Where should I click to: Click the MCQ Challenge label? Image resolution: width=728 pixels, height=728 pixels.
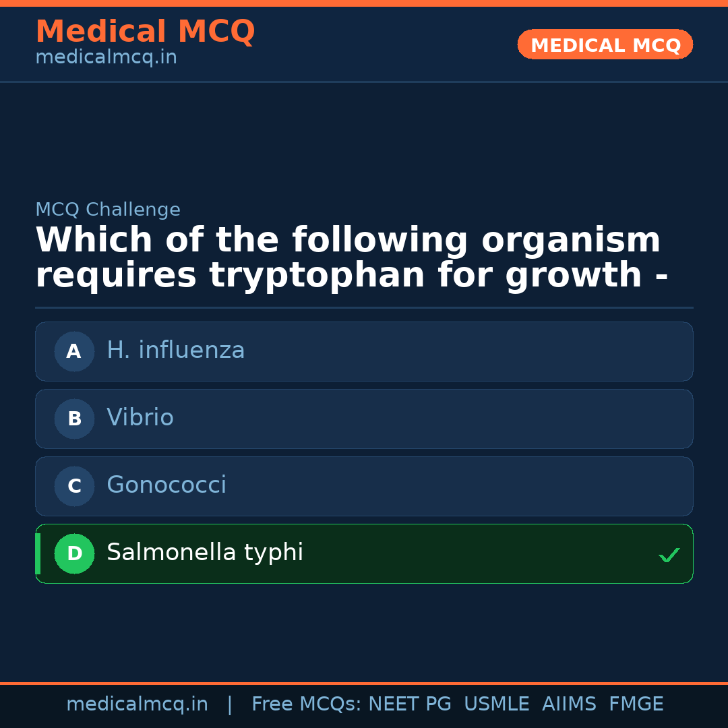108,210
